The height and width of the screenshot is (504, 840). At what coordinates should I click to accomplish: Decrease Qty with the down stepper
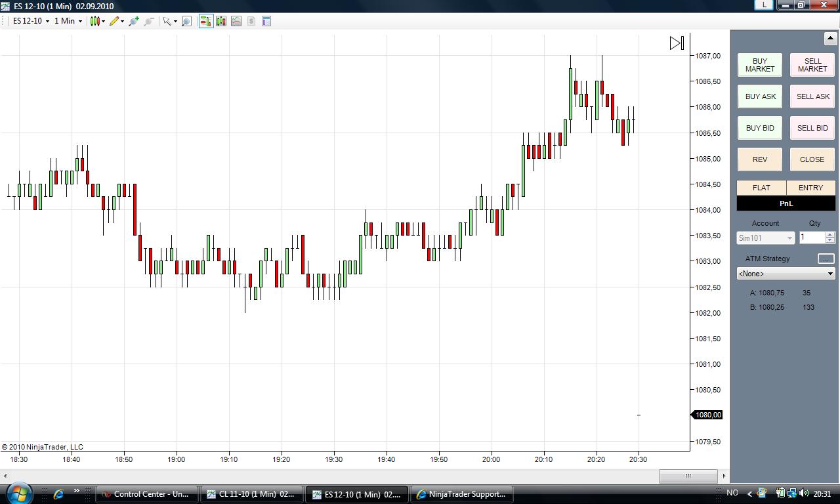click(x=830, y=241)
